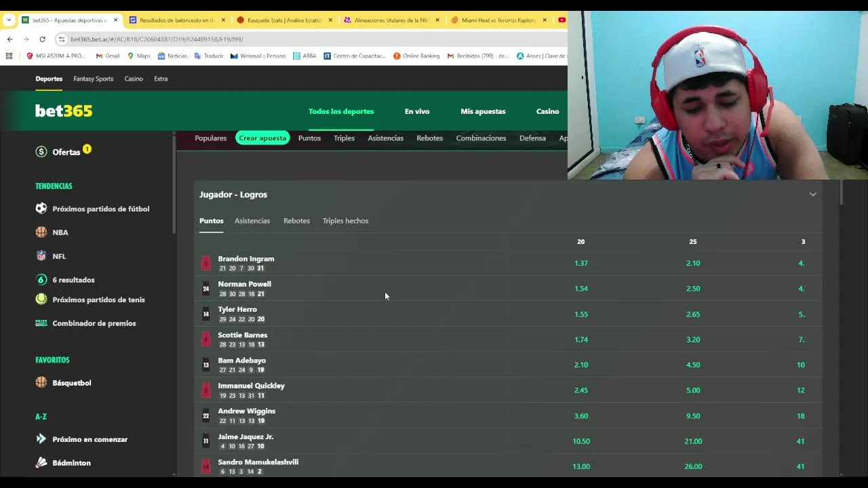Select Crear apuesta pill
Image resolution: width=868 pixels, height=488 pixels.
click(262, 138)
